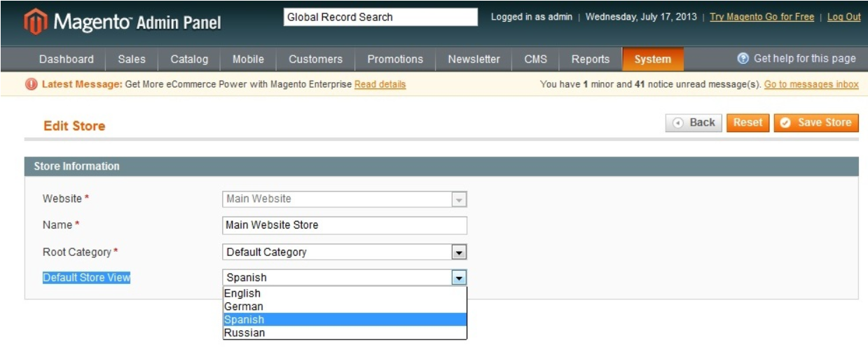Click Get help for this page
This screenshot has width=868, height=350.
[804, 59]
